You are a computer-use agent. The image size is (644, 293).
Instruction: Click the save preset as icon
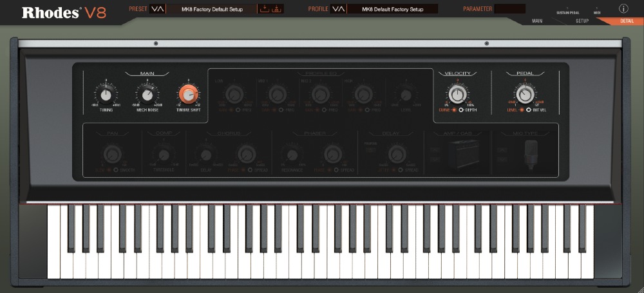[277, 9]
